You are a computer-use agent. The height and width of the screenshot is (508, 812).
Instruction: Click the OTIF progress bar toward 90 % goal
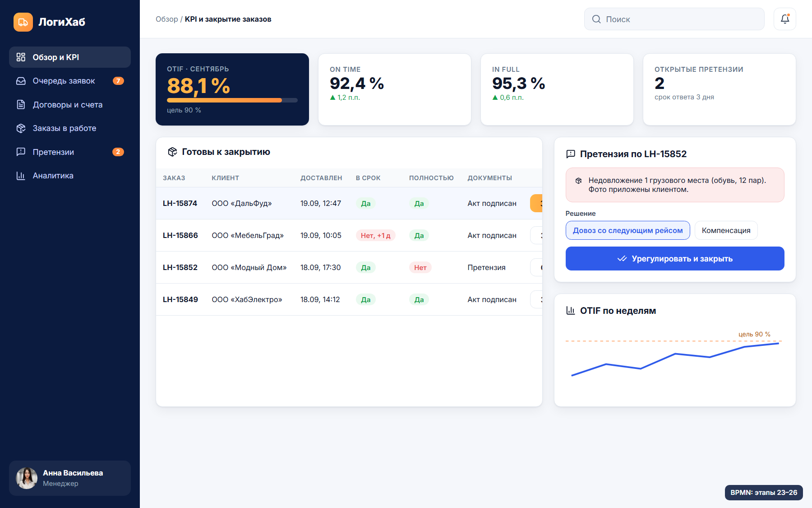[232, 100]
